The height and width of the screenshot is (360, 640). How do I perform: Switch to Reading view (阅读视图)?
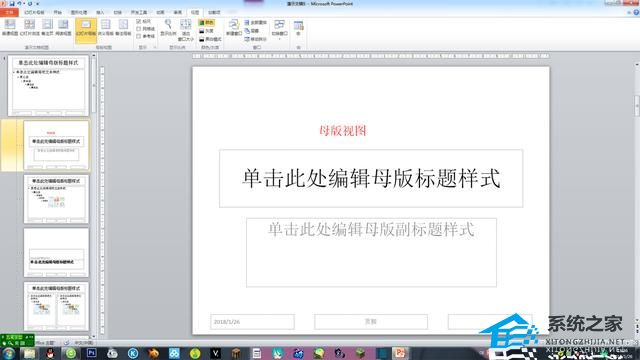pos(63,27)
